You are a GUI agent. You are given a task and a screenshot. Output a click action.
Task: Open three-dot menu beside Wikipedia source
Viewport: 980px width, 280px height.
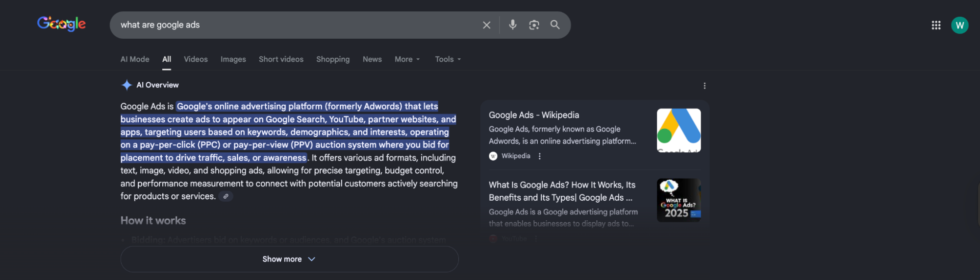tap(540, 156)
